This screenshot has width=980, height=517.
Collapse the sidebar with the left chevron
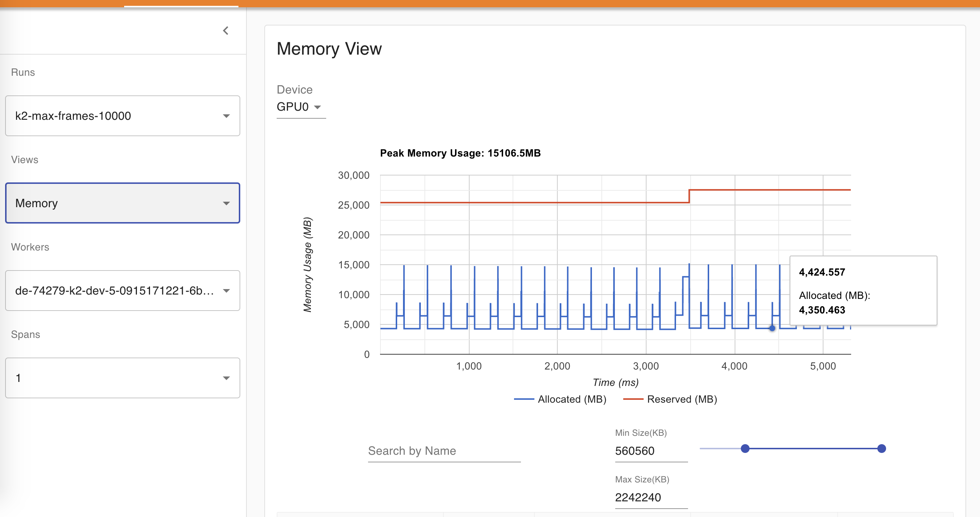pos(226,31)
